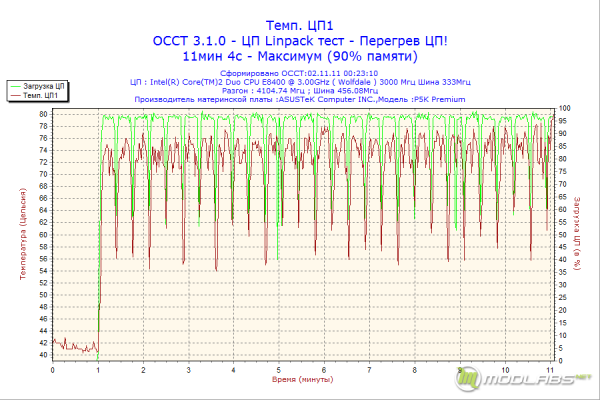Click the chart title Темп. ЦП1
This screenshot has height=400, width=600.
coord(300,25)
